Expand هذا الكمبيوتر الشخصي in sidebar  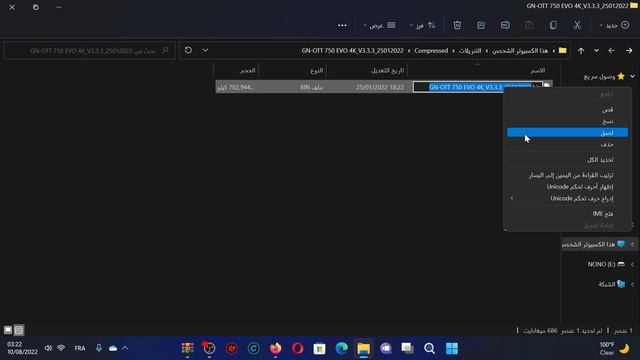tap(632, 244)
